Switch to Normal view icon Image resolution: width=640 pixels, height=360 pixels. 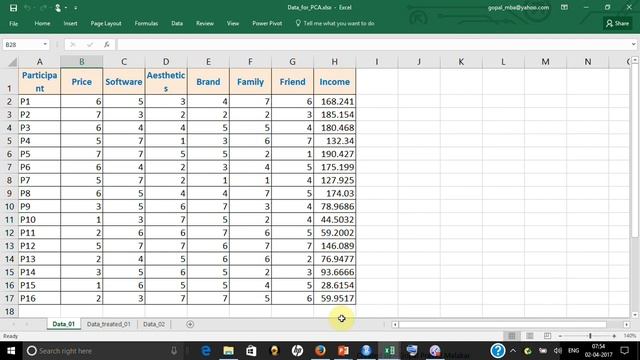pyautogui.click(x=511, y=336)
